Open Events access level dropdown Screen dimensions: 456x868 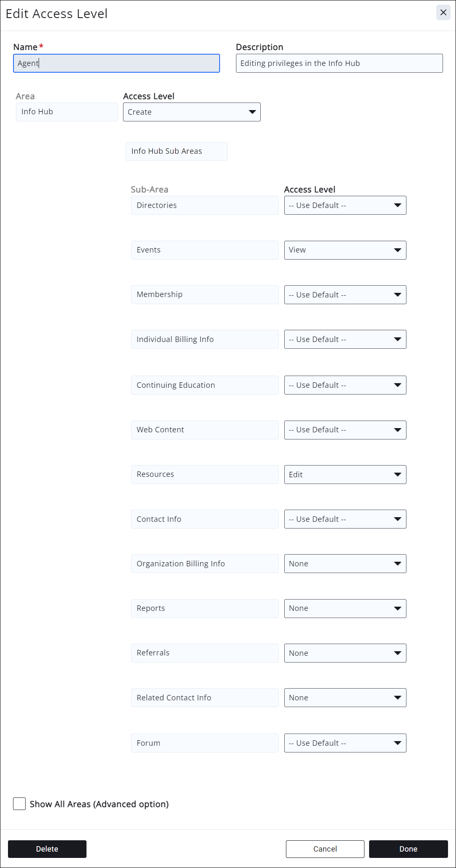tap(345, 250)
